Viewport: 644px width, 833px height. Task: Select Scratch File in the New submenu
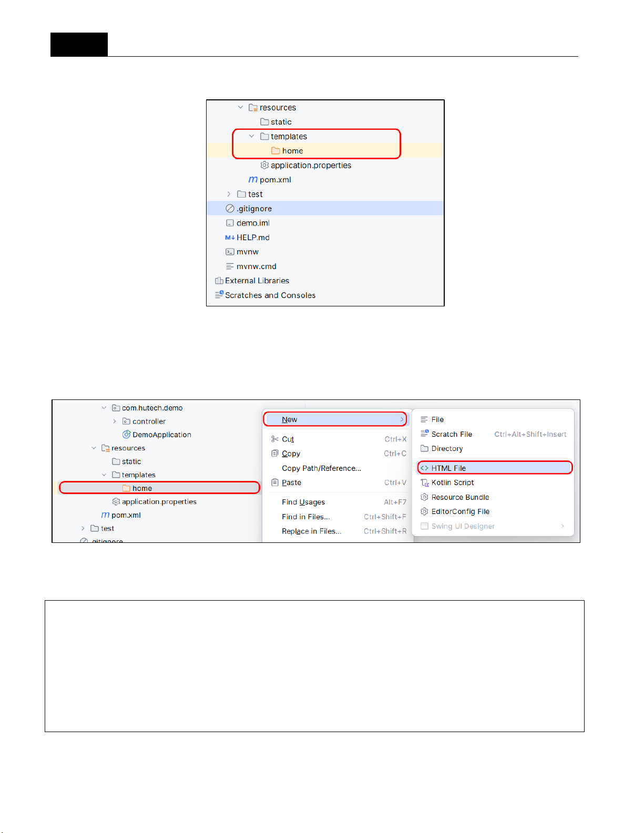(x=452, y=434)
